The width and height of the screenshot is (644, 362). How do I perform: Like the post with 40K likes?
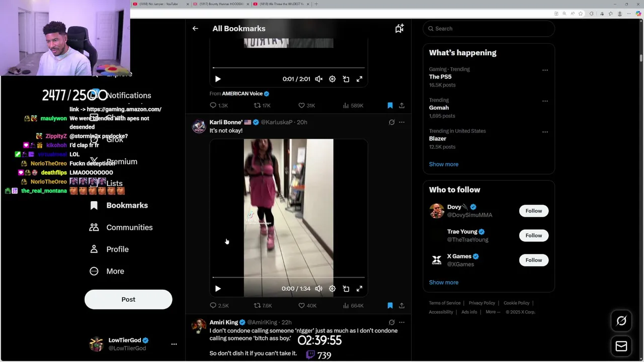coord(307,306)
